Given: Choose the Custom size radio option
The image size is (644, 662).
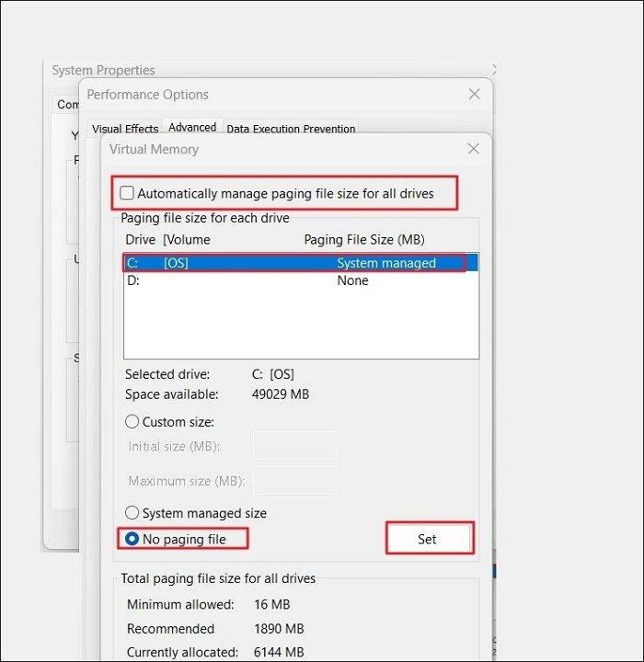Looking at the screenshot, I should pyautogui.click(x=132, y=422).
